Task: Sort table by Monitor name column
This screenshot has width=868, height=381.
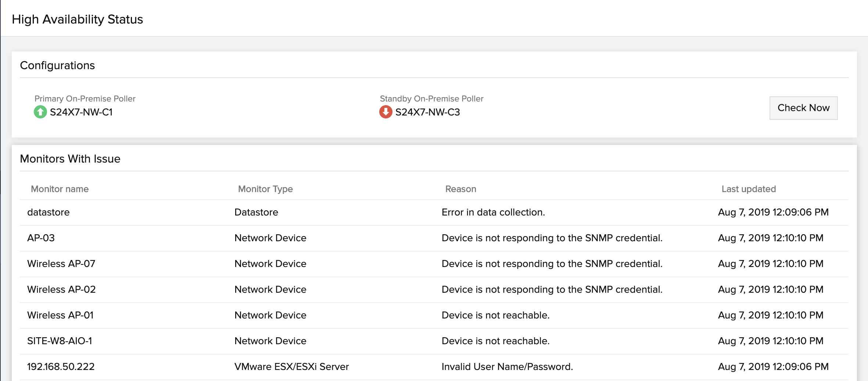Action: pyautogui.click(x=60, y=189)
